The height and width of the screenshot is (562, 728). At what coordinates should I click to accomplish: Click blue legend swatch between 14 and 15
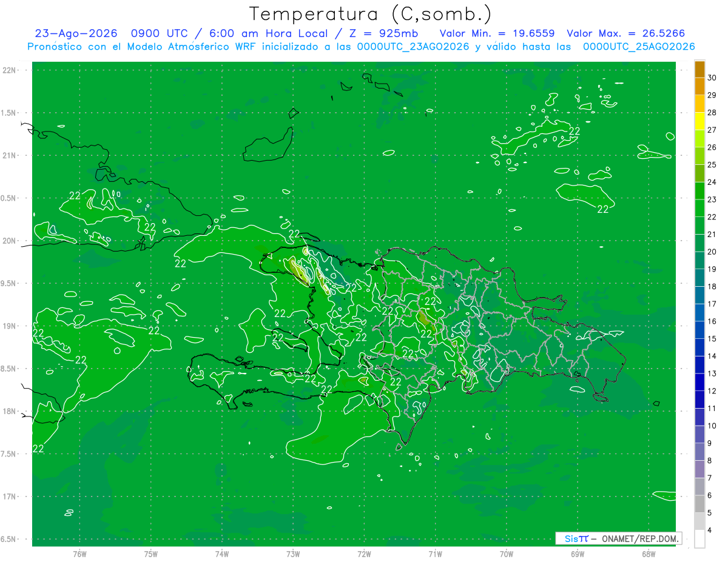pyautogui.click(x=699, y=347)
